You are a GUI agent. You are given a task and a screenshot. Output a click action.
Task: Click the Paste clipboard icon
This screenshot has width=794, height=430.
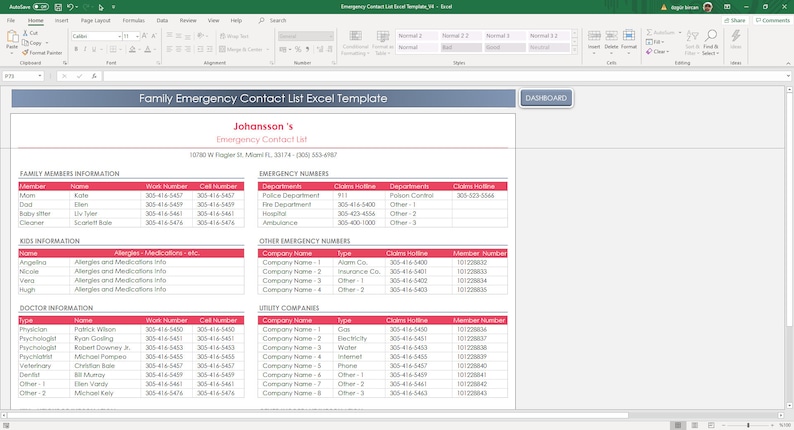click(12, 36)
